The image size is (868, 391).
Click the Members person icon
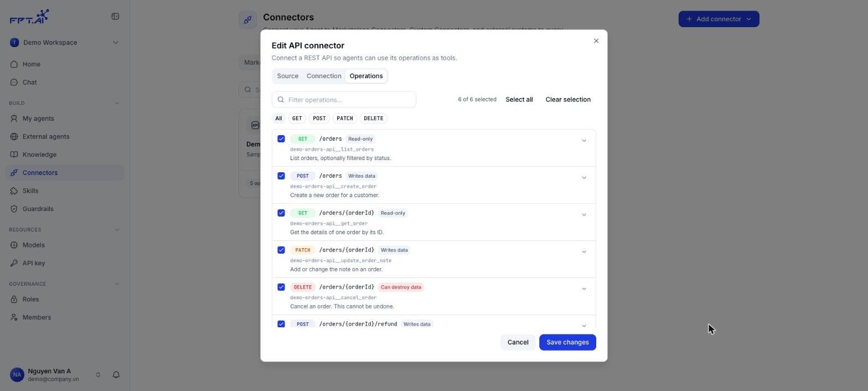[14, 317]
